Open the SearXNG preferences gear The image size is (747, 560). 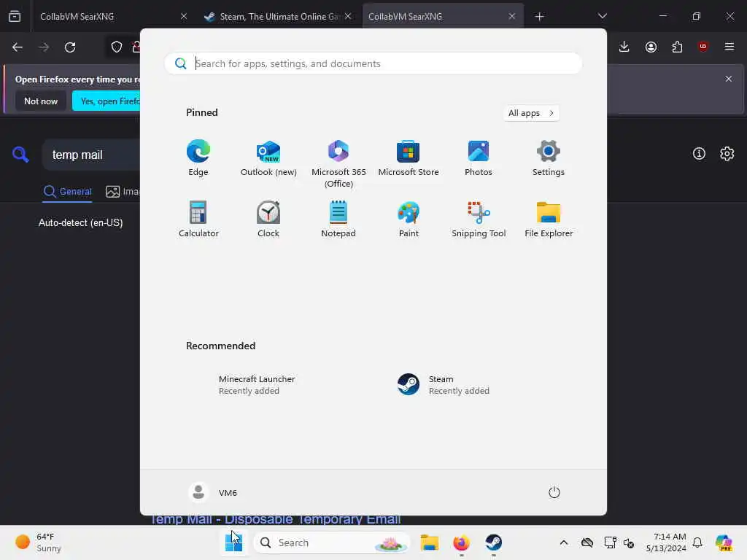[727, 153]
